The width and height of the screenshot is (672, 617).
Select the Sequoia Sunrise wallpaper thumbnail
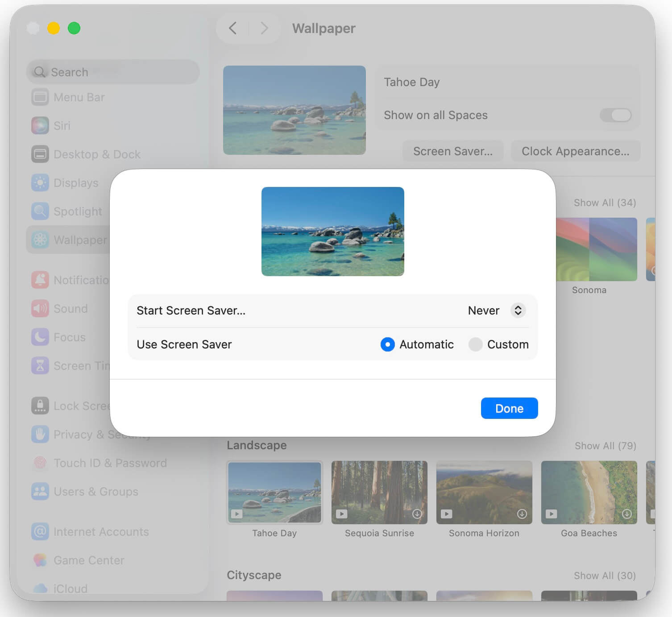(x=379, y=493)
